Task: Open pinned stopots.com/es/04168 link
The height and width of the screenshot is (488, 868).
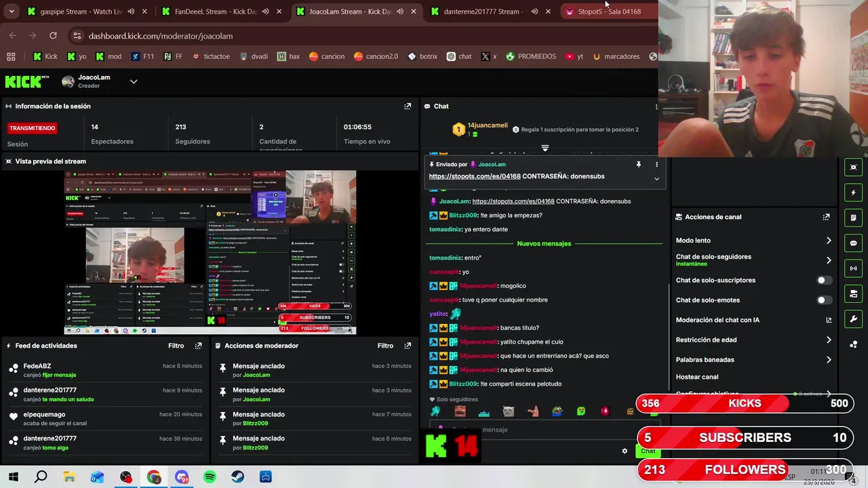Action: click(475, 176)
